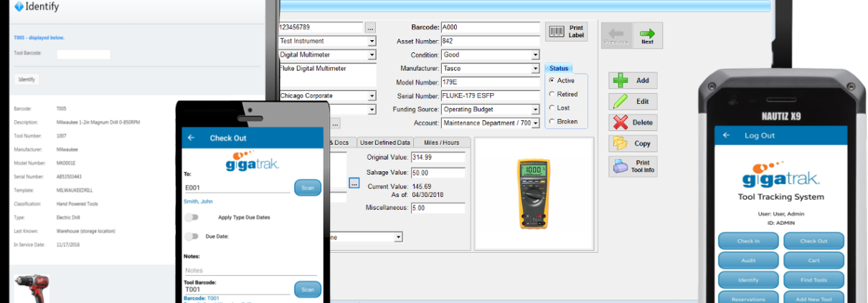Viewport: 868px width, 303px height.
Task: Go to Next record with green arrow
Action: 647,35
